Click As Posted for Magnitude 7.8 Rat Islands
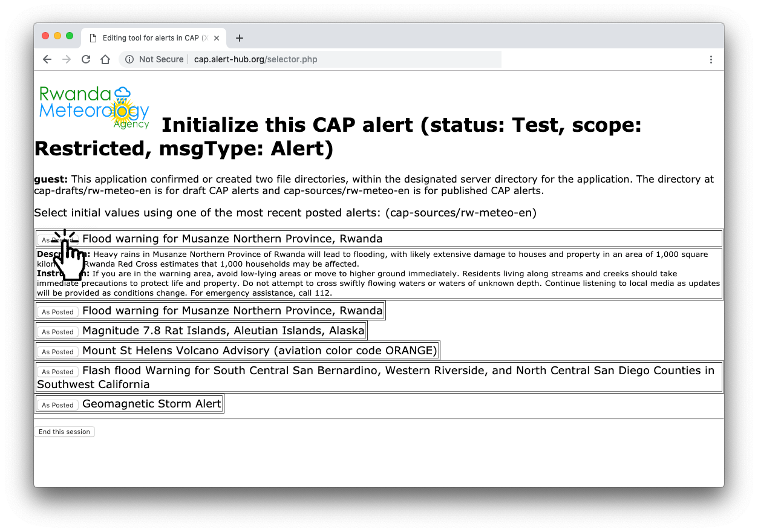Viewport: 758px width, 532px height. click(x=57, y=332)
